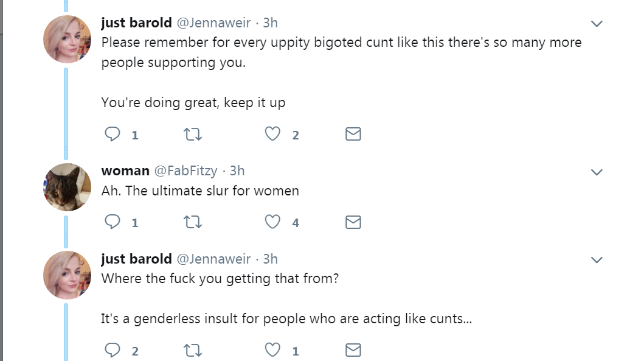Open chevron menu on third tweet
644x361 pixels.
click(x=597, y=261)
